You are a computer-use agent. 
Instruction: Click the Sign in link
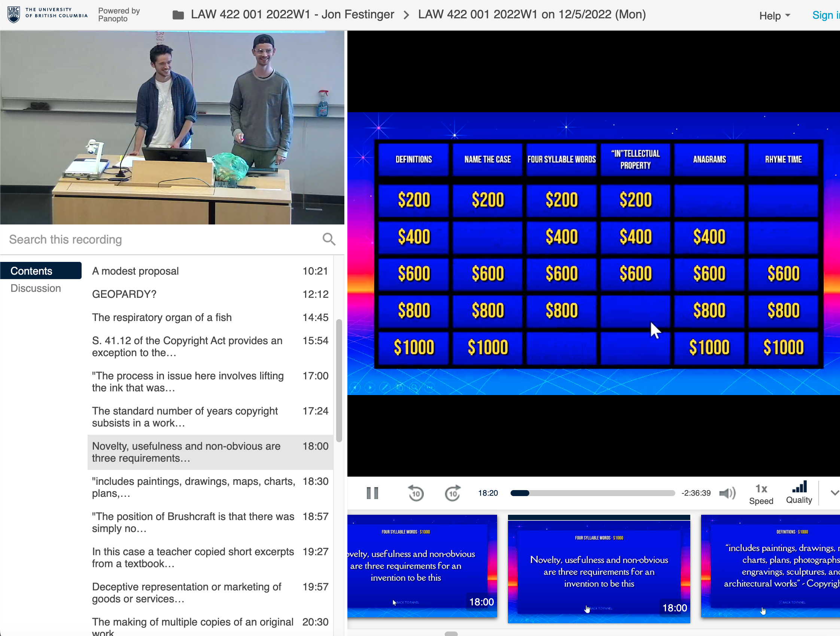coord(825,15)
